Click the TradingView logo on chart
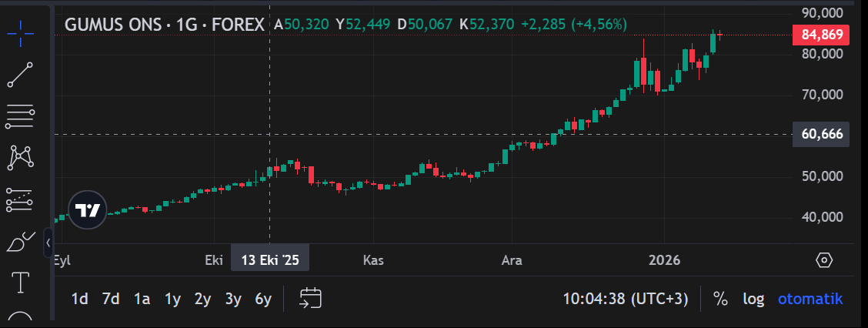 point(87,209)
